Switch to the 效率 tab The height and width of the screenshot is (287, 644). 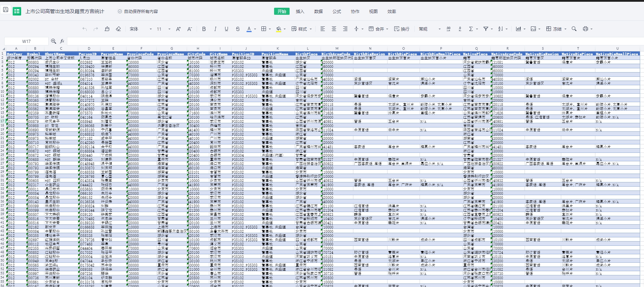coord(392,11)
